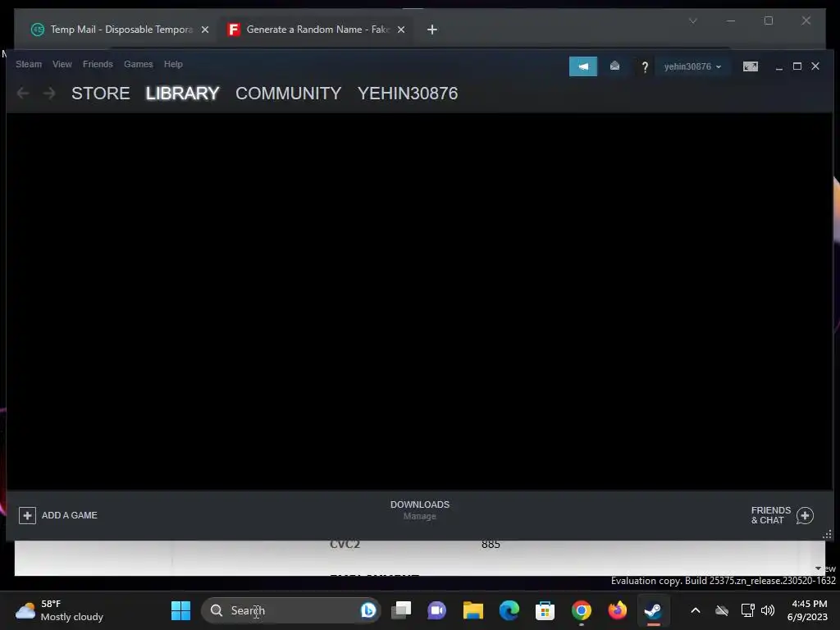The image size is (840, 630).
Task: Open Microsoft Store from the taskbar
Action: click(545, 610)
